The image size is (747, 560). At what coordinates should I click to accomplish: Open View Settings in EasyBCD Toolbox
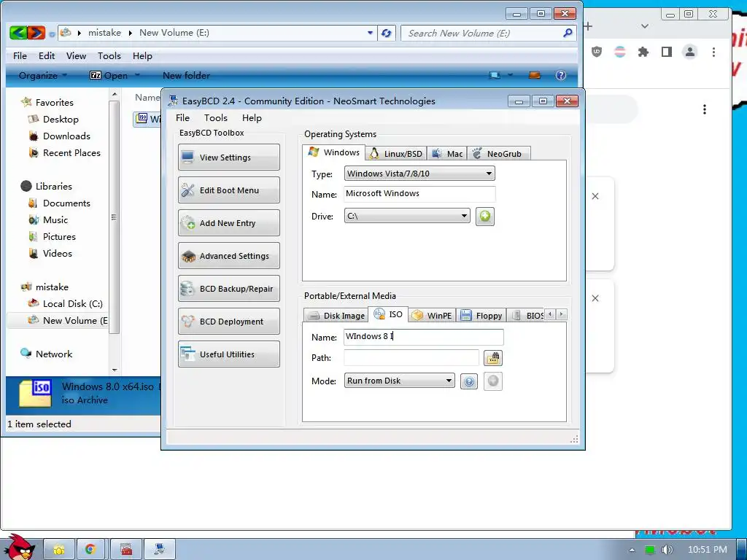click(x=228, y=157)
